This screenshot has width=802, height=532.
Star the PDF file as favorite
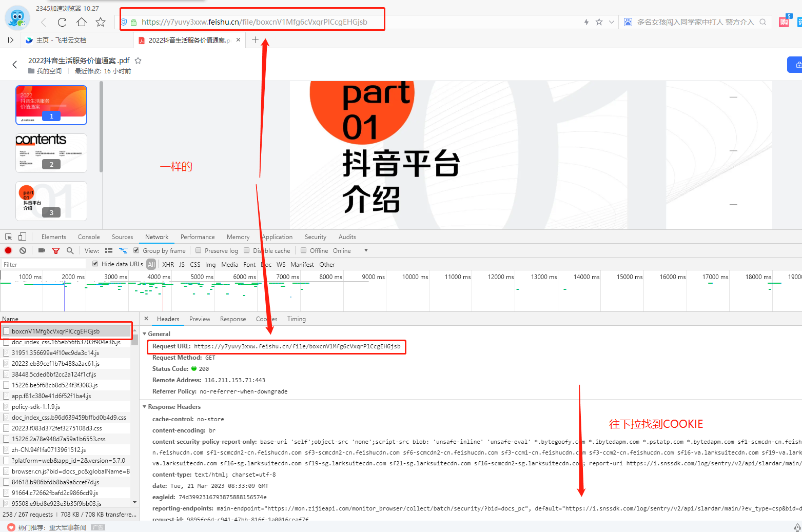138,61
